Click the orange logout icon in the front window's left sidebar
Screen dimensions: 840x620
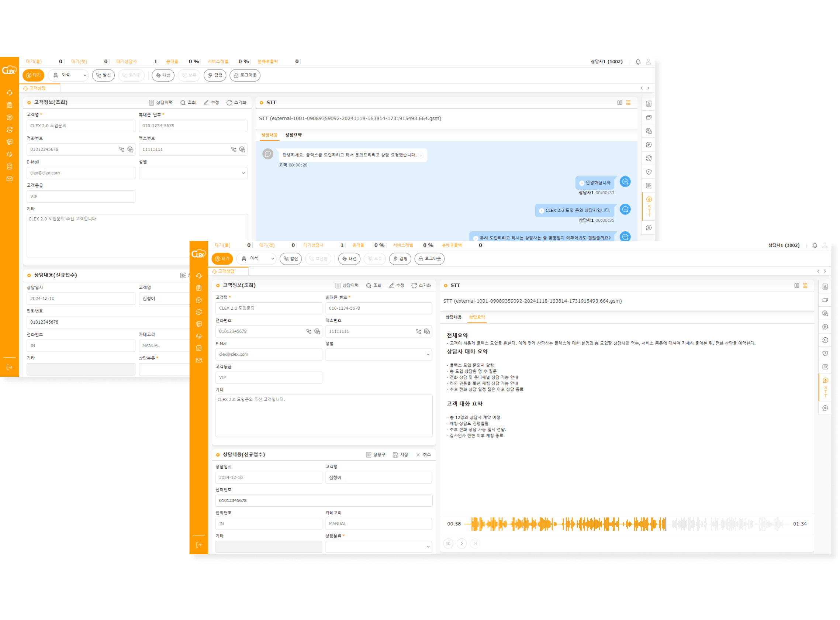(199, 545)
